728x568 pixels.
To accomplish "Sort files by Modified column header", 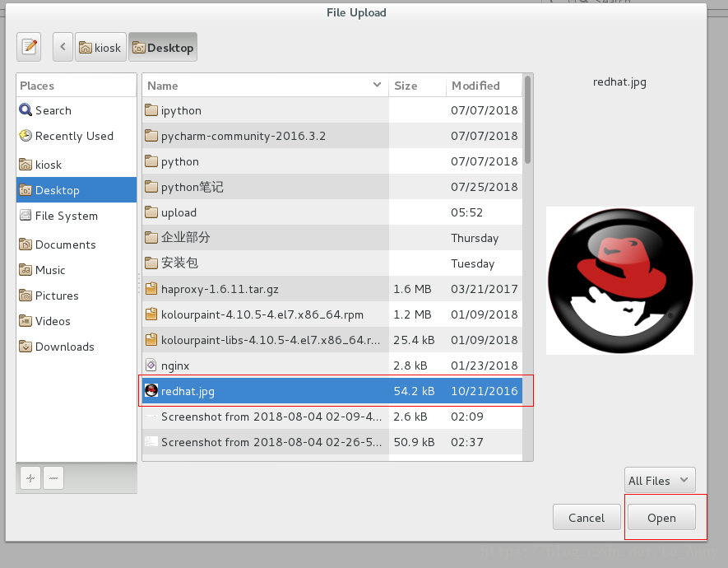I will pos(485,86).
